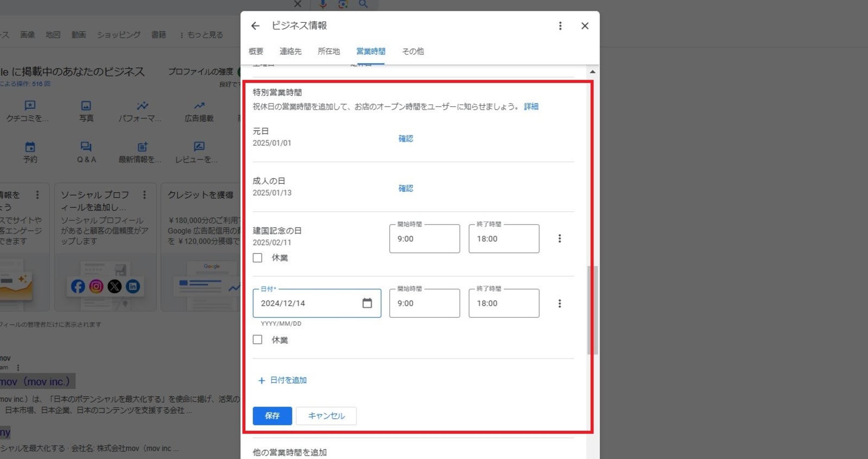Click the X icon on social card
This screenshot has height=459, width=868.
point(114,286)
